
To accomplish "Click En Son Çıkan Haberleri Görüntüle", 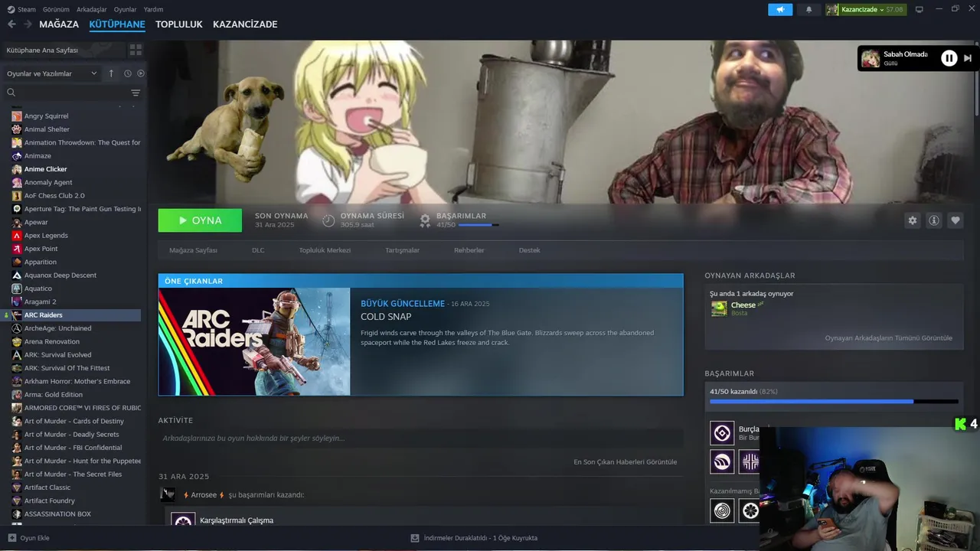I will [x=625, y=462].
